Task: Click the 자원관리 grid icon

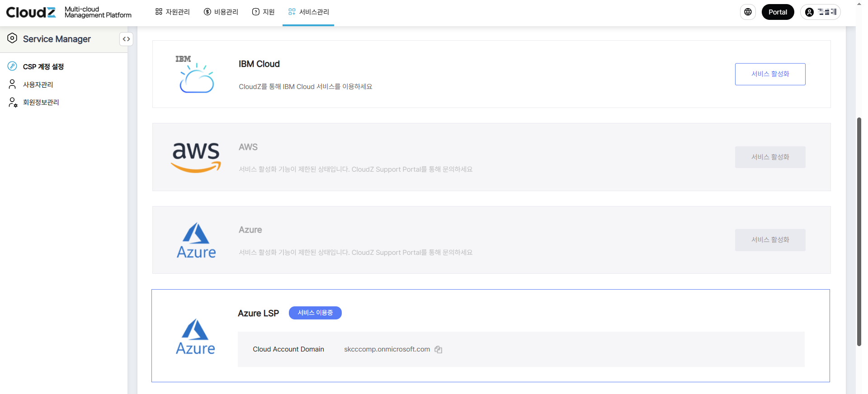Action: 159,12
